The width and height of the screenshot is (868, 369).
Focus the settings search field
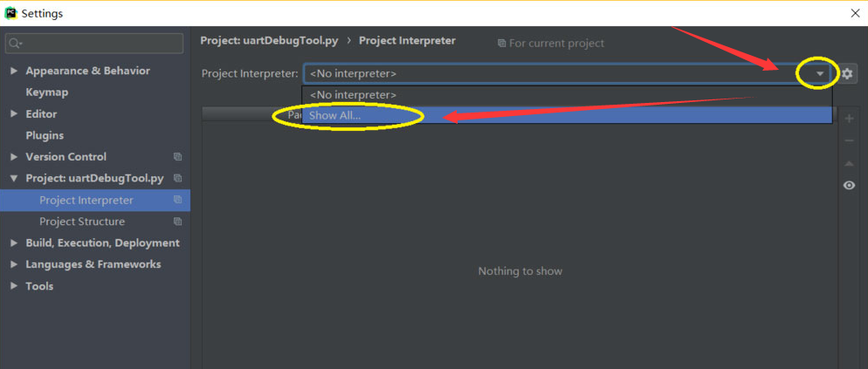click(x=100, y=43)
